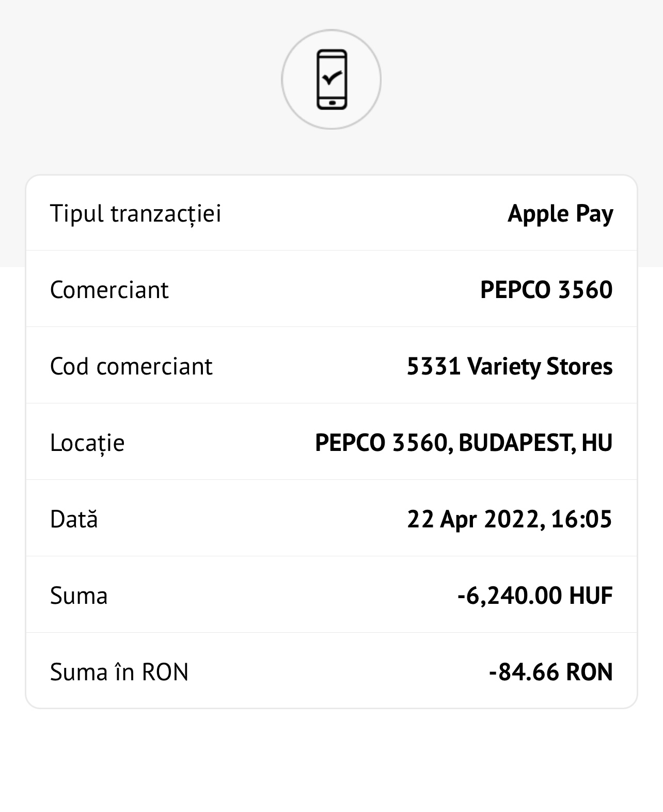Click the Comerciant row label
This screenshot has height=812, width=663.
[109, 290]
